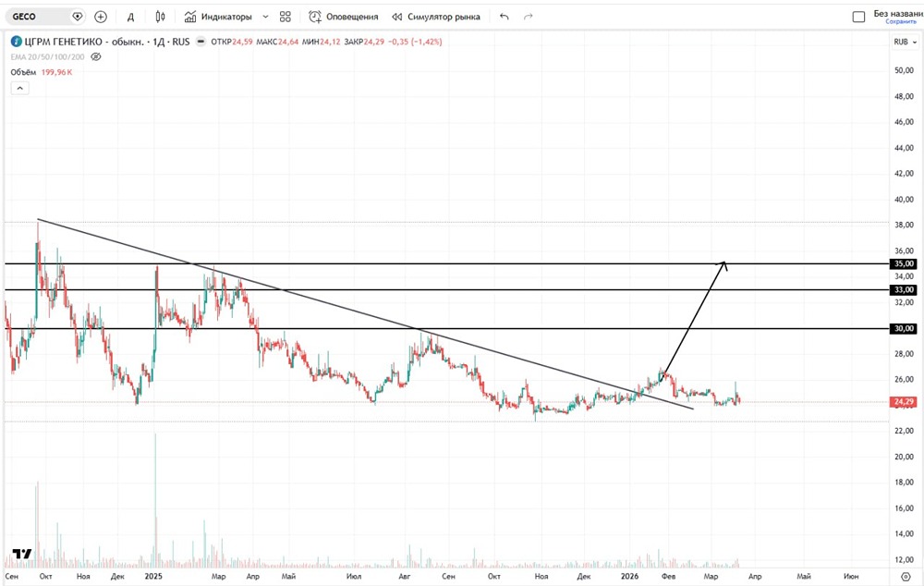The height and width of the screenshot is (586, 924).
Task: Click the 35,00 horizontal line price label
Action: point(903,263)
